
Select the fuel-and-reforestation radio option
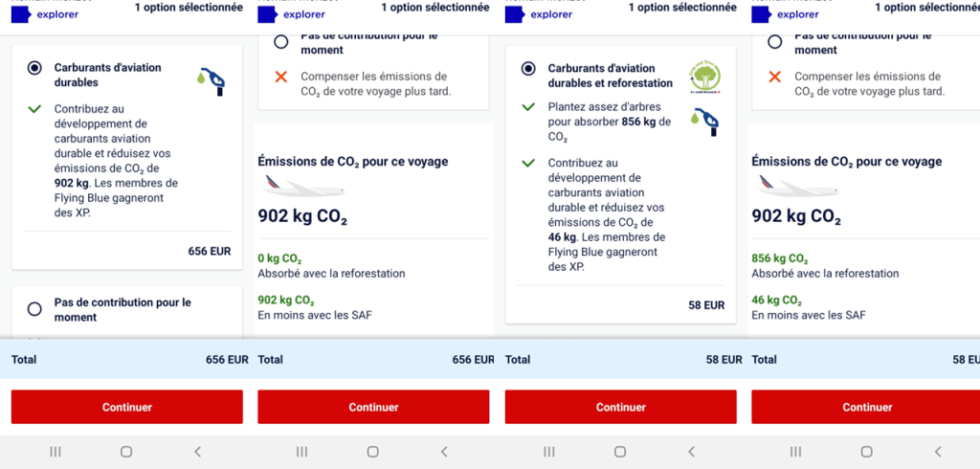coord(528,69)
